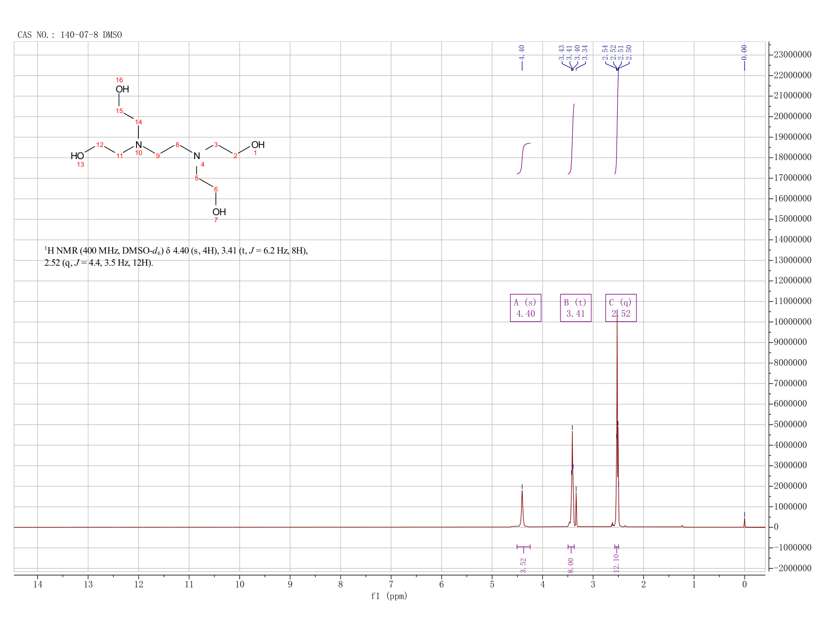The height and width of the screenshot is (644, 834).
Task: Click the second description line with 12H
Action: (99, 263)
